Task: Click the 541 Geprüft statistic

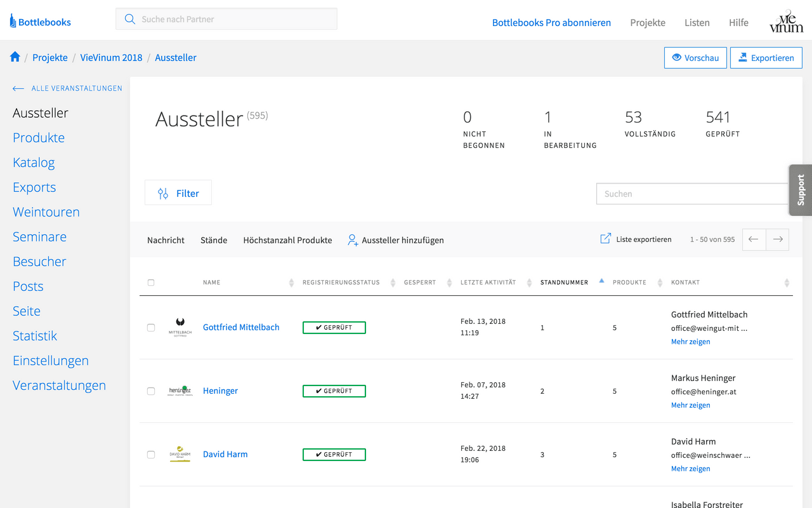Action: coord(723,123)
